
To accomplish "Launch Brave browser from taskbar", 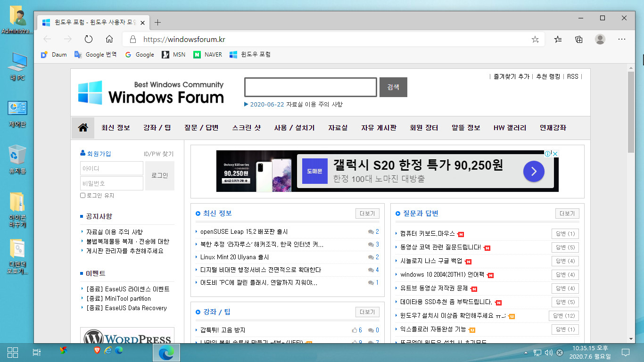I will tap(97, 350).
